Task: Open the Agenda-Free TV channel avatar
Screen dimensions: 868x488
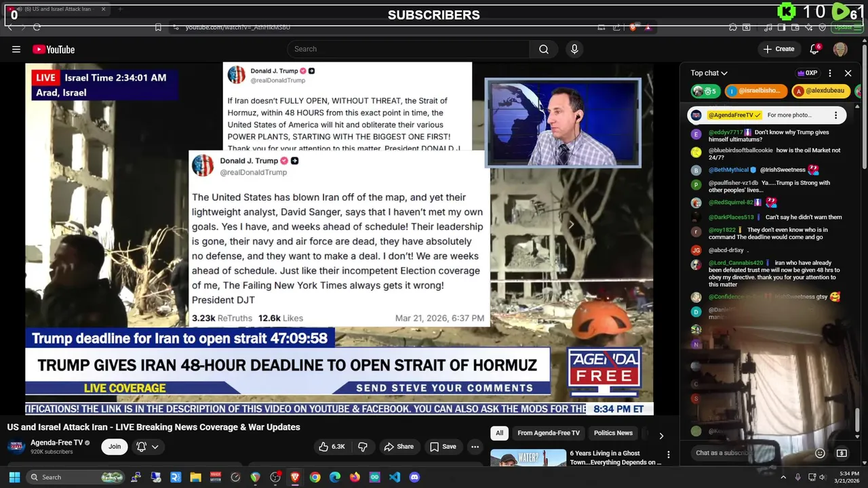Action: tap(16, 446)
